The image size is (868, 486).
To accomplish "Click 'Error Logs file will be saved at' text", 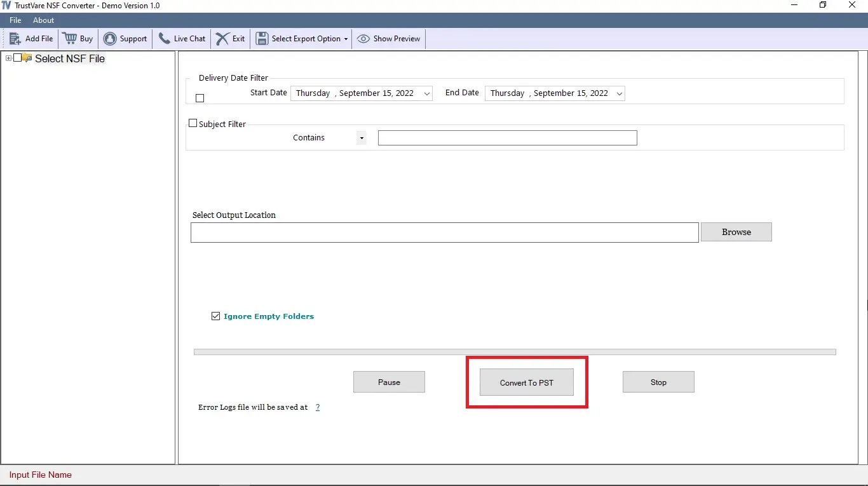I will pyautogui.click(x=253, y=407).
